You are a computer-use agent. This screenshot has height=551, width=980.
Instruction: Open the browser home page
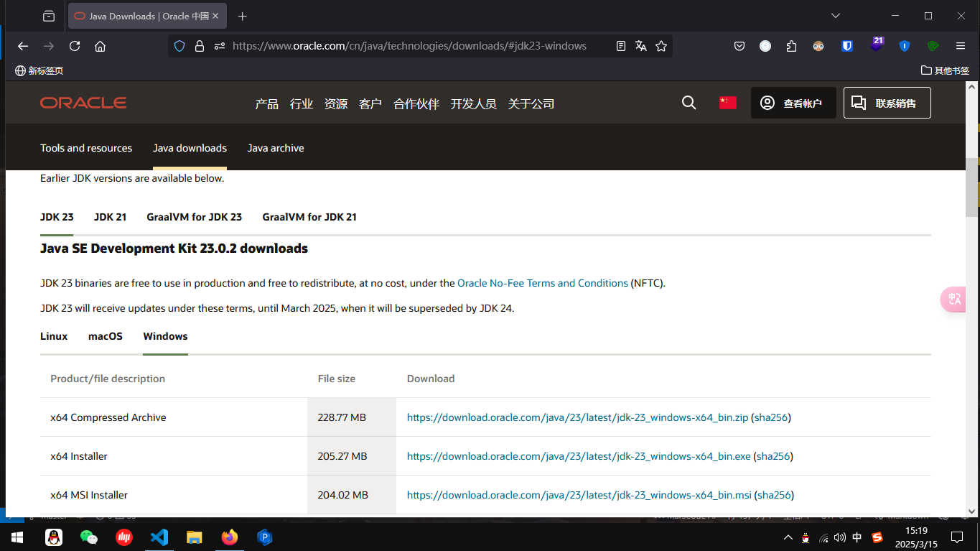pyautogui.click(x=101, y=46)
